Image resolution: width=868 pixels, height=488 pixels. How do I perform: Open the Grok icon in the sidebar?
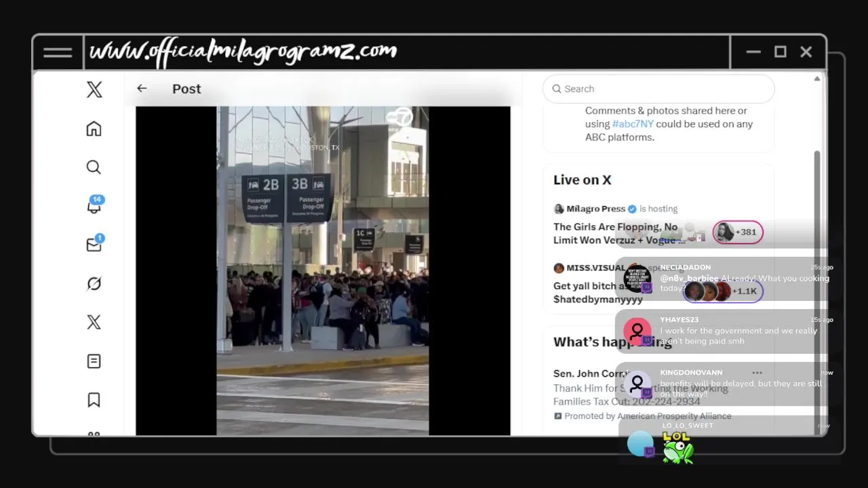click(x=94, y=283)
